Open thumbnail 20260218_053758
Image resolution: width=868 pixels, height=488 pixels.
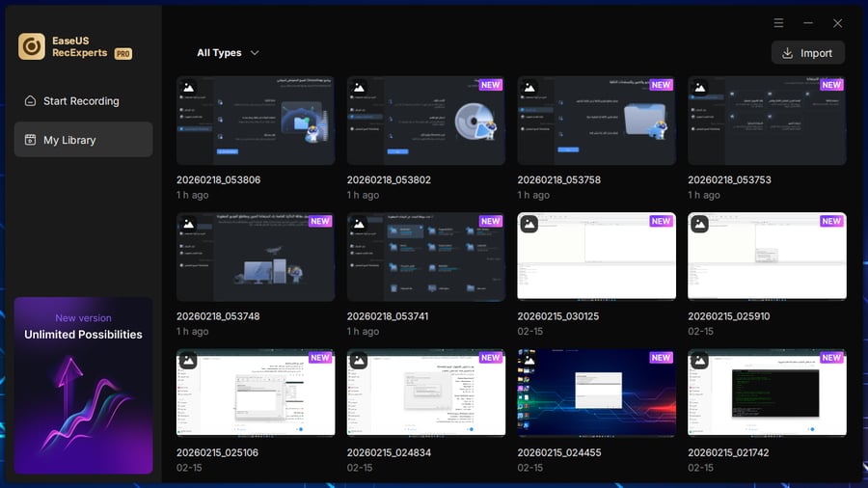click(x=597, y=121)
